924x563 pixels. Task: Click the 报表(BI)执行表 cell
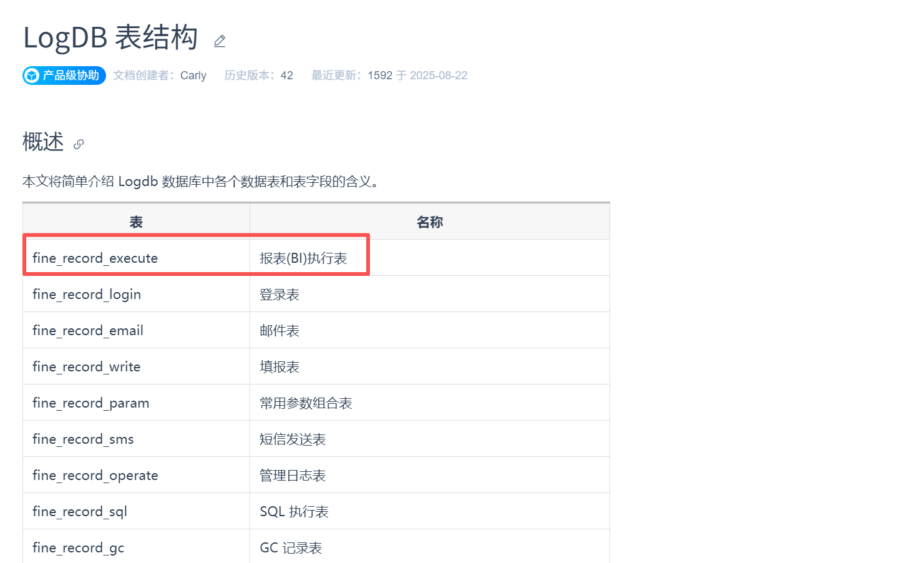(x=303, y=258)
